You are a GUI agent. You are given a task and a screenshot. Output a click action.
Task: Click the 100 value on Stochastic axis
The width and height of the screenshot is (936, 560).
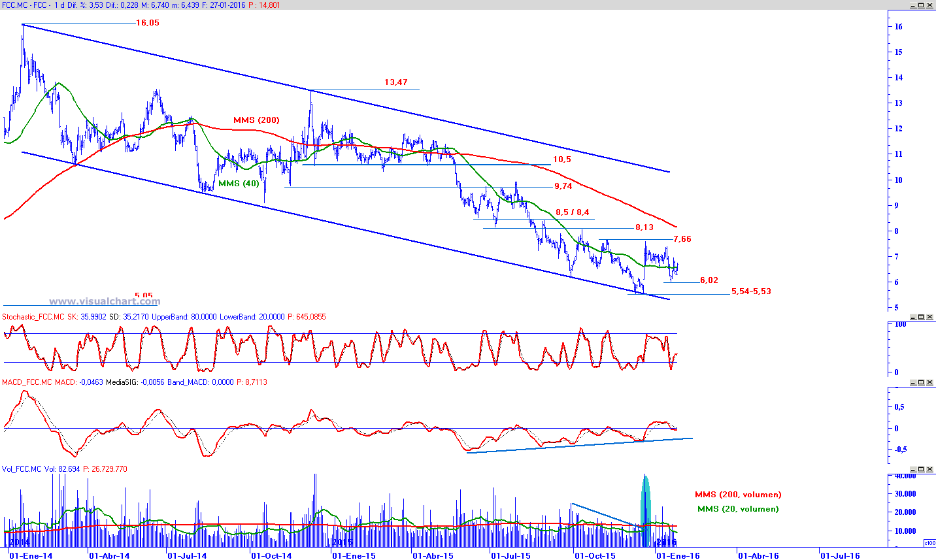pyautogui.click(x=900, y=325)
